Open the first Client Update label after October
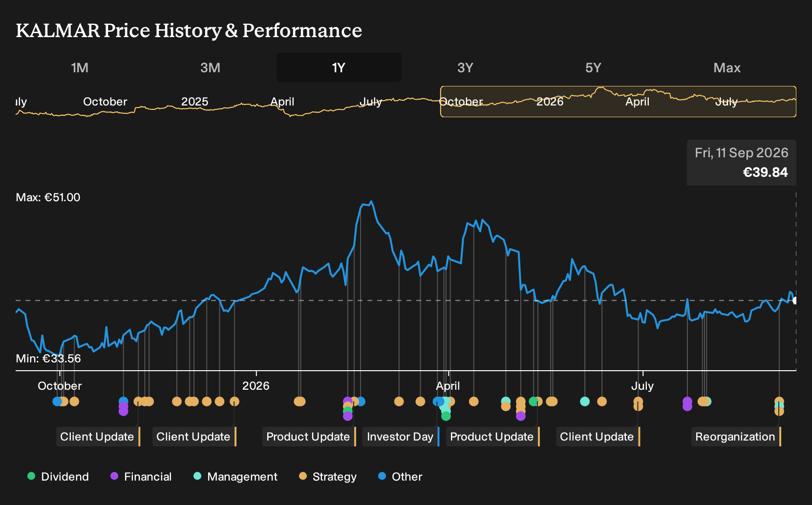The width and height of the screenshot is (812, 505). pyautogui.click(x=98, y=437)
